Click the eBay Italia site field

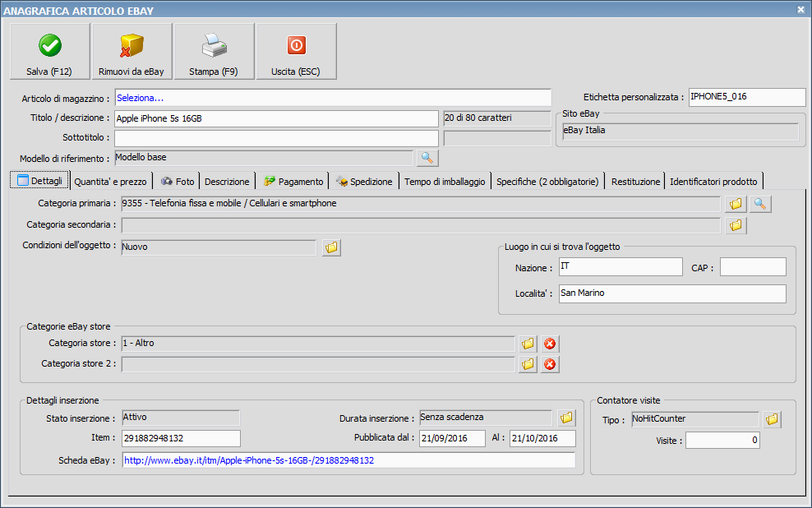pos(681,131)
